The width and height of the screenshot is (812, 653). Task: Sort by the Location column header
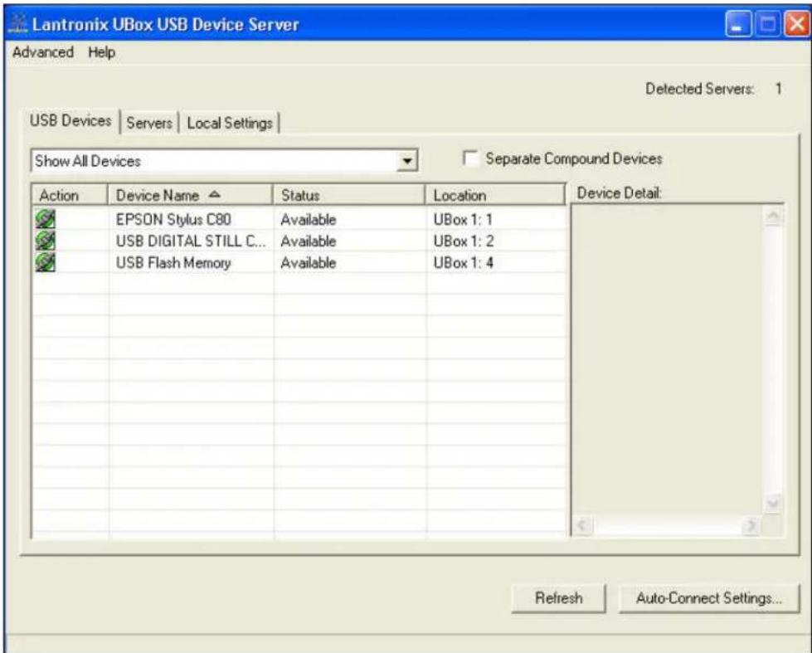[494, 195]
